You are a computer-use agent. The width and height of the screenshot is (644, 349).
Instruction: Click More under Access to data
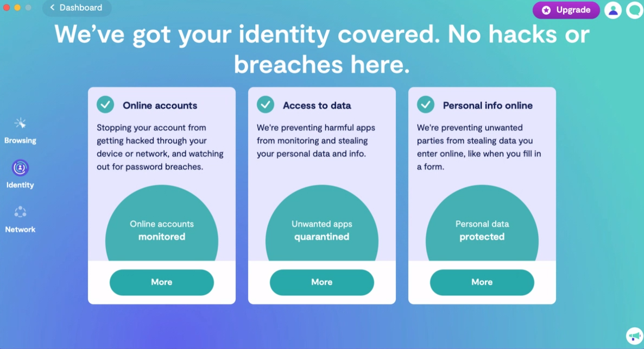click(x=322, y=282)
